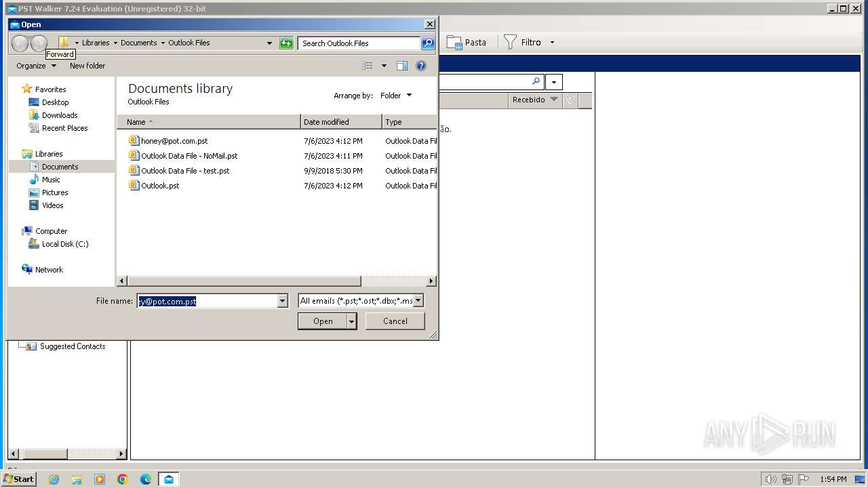Open dialog help question mark icon
868x488 pixels.
tap(421, 66)
